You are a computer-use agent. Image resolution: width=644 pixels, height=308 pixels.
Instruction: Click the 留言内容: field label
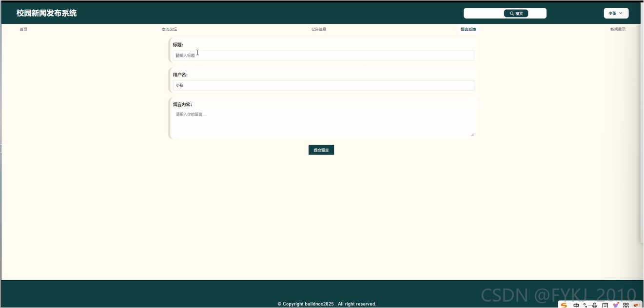pyautogui.click(x=182, y=104)
